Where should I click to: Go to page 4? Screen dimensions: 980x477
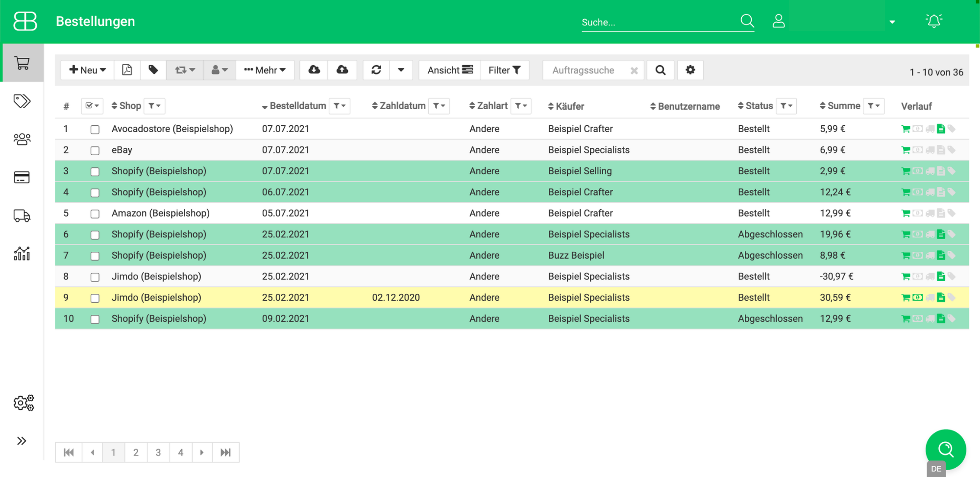coord(181,453)
